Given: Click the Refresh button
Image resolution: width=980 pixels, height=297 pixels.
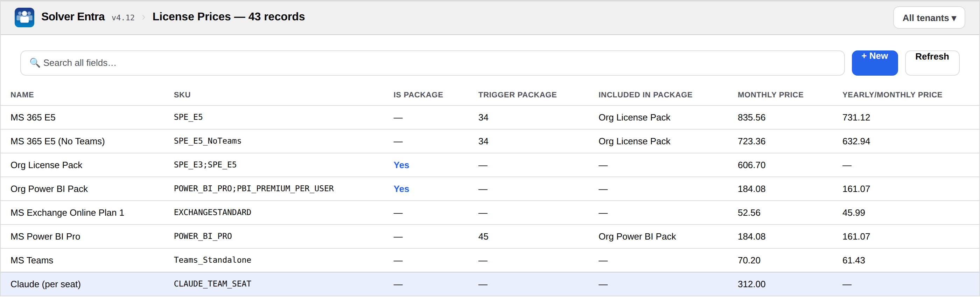Looking at the screenshot, I should pos(932,63).
